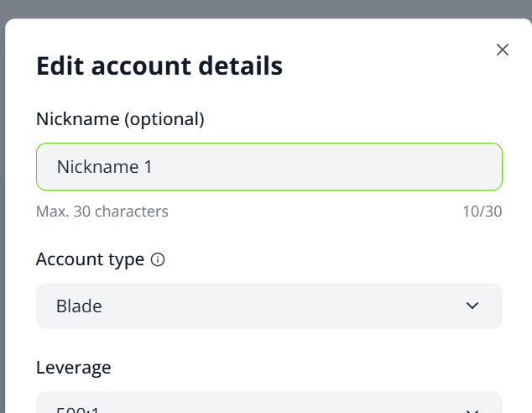Dismiss dialog via gray backdrop above it
532x413 pixels.
pyautogui.click(x=266, y=8)
